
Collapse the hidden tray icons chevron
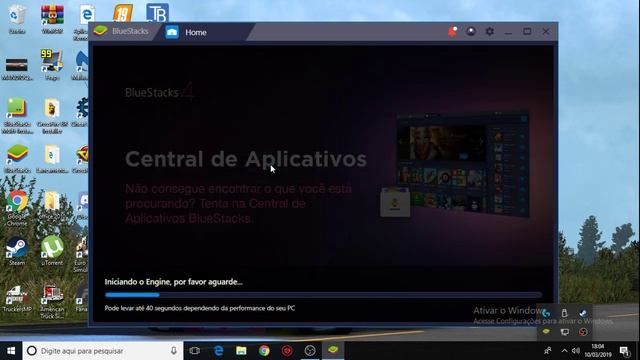point(564,351)
